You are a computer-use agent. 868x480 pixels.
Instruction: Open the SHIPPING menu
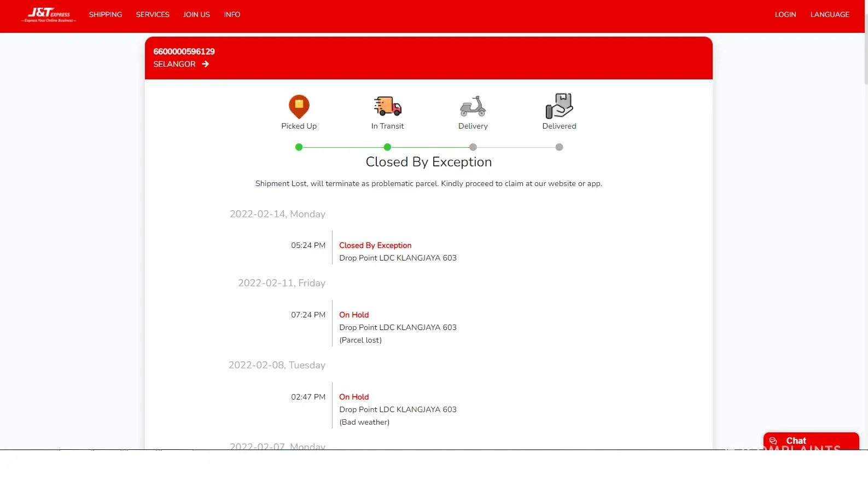[106, 15]
